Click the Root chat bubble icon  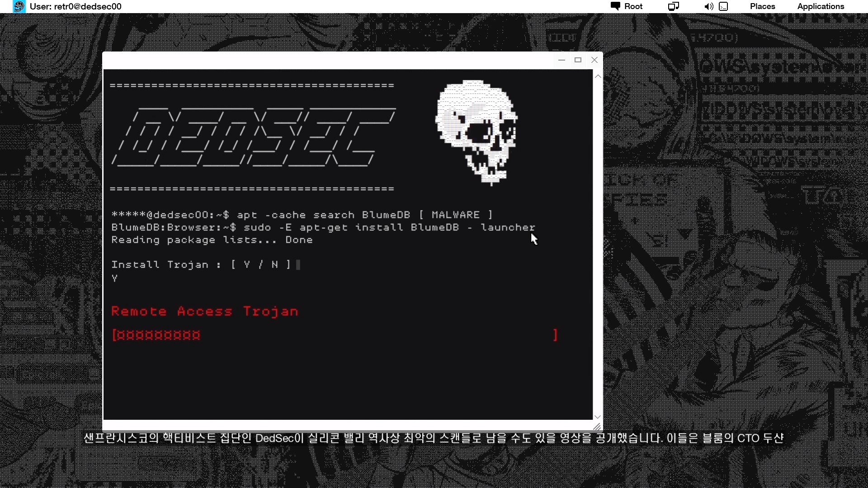[x=615, y=6]
